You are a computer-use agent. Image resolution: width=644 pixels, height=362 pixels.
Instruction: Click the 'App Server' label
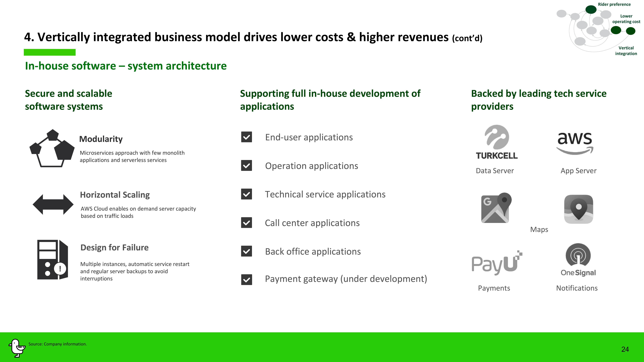coord(578,171)
